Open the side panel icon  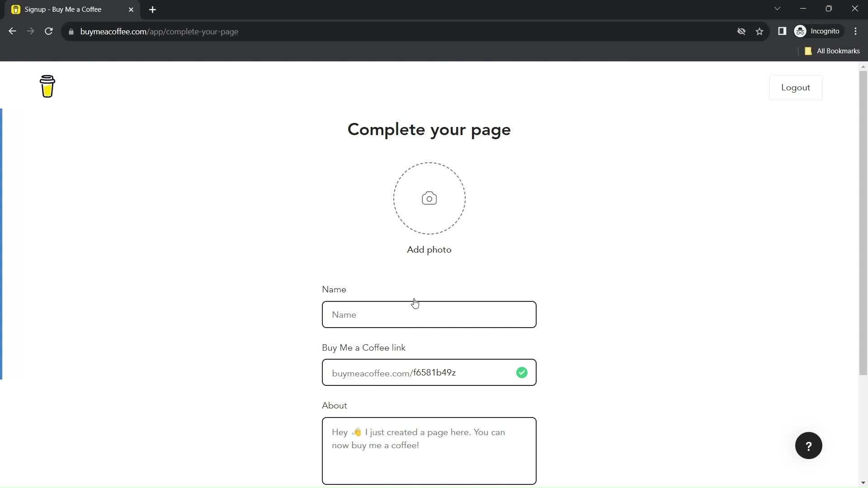tap(782, 31)
